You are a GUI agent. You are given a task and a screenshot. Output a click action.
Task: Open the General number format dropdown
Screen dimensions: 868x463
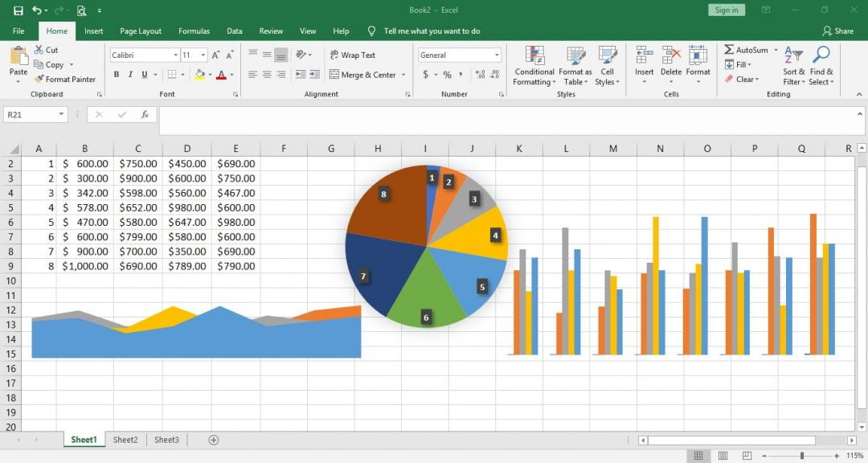[497, 55]
